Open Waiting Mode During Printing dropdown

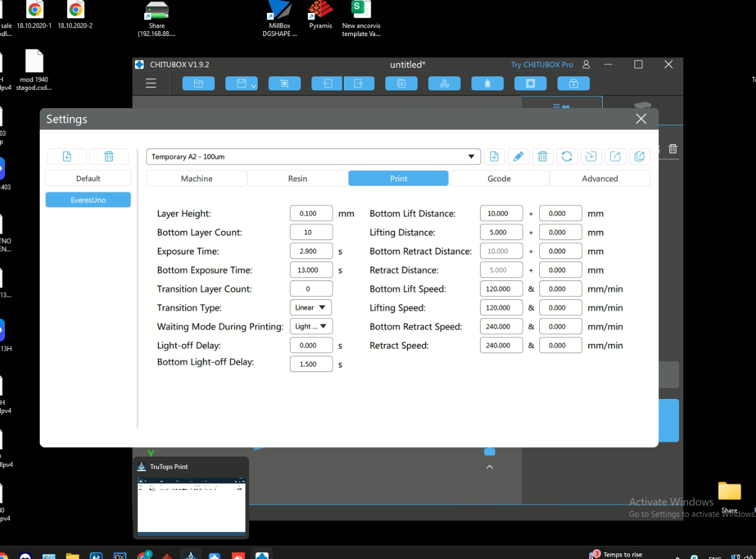tap(311, 327)
